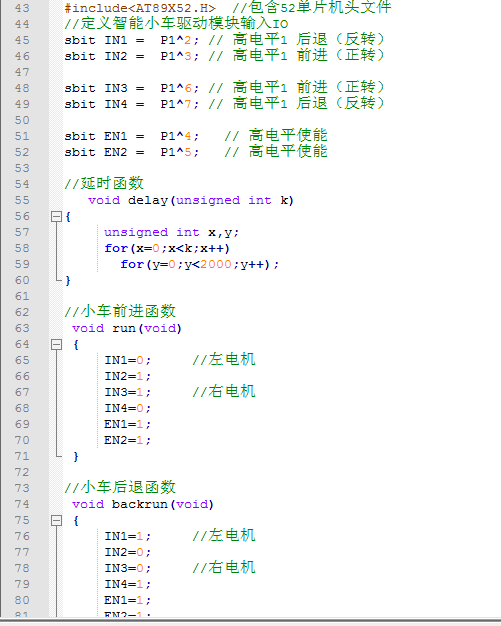Viewport: 501px width, 626px height.
Task: Click 'IN3=0;' on line 78
Action: [x=127, y=569]
